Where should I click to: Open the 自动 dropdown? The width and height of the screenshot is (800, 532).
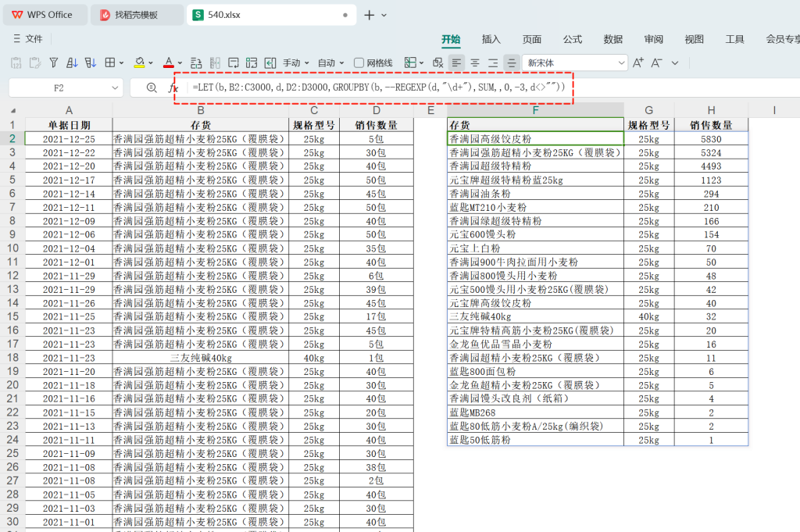tap(331, 62)
